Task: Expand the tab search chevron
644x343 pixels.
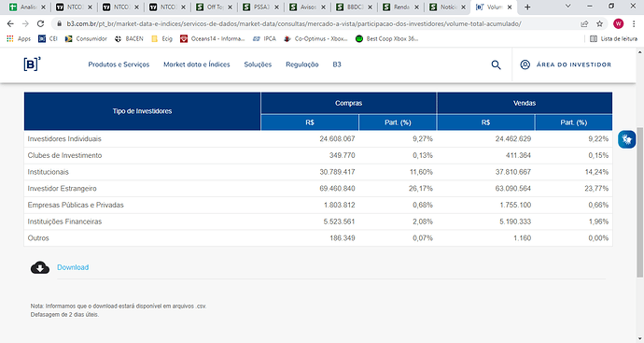Action: (567, 7)
